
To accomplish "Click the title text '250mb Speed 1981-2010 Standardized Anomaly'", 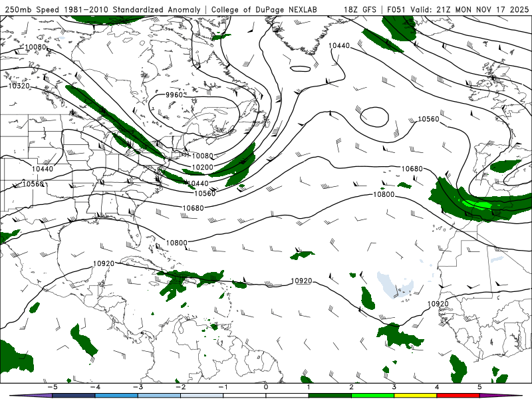I will 103,9.
